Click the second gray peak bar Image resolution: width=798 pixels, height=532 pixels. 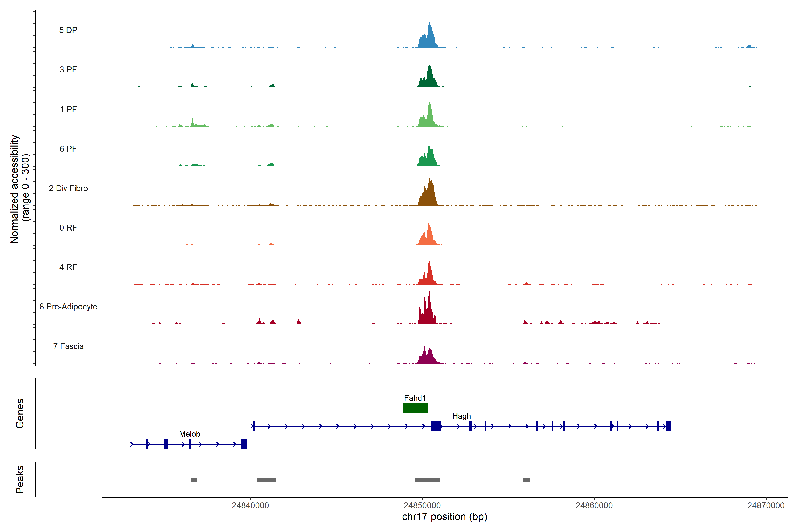click(266, 480)
